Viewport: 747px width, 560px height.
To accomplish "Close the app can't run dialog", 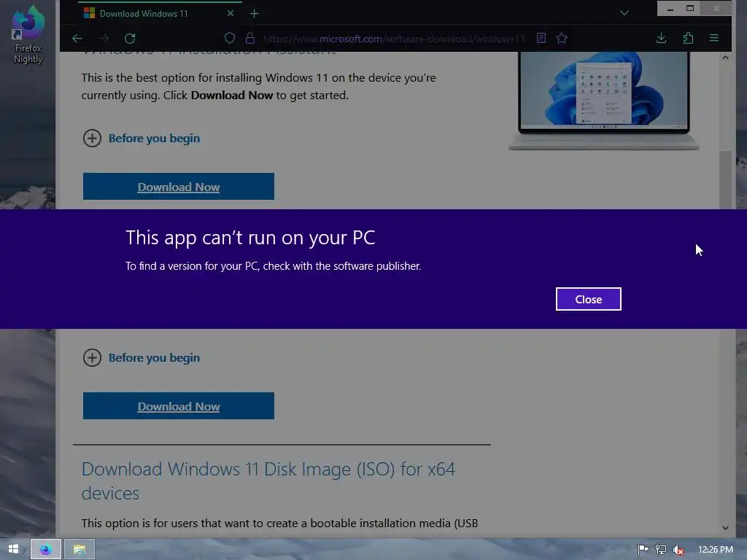I will (x=589, y=299).
